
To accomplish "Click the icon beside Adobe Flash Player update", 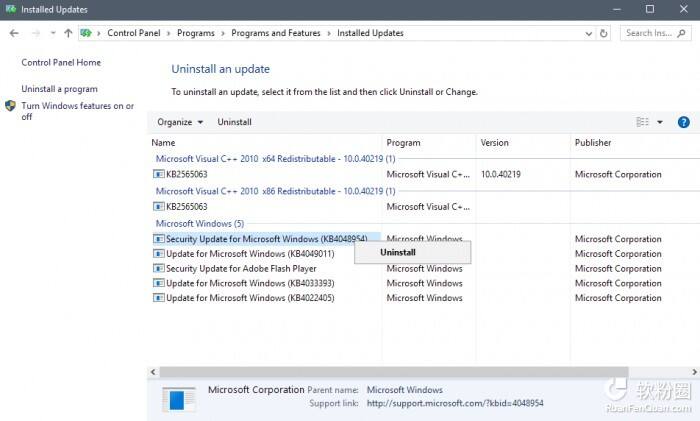I will click(x=158, y=268).
